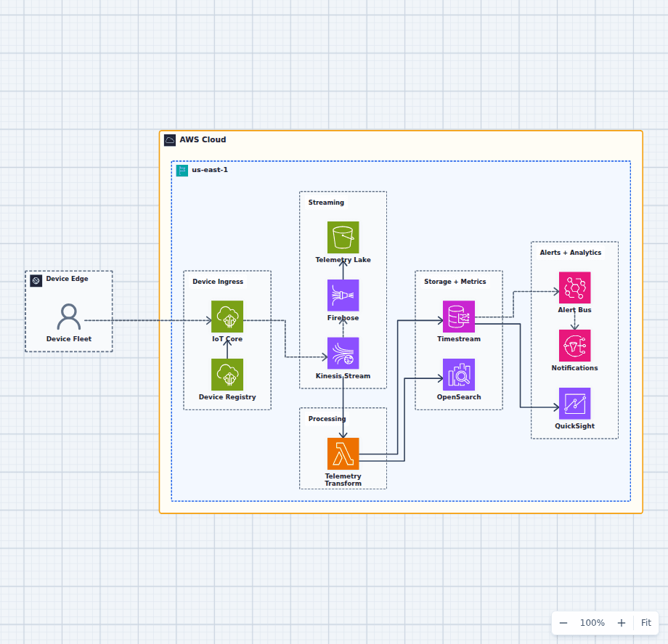Select the us-east-1 region label
668x644 pixels.
click(x=210, y=169)
